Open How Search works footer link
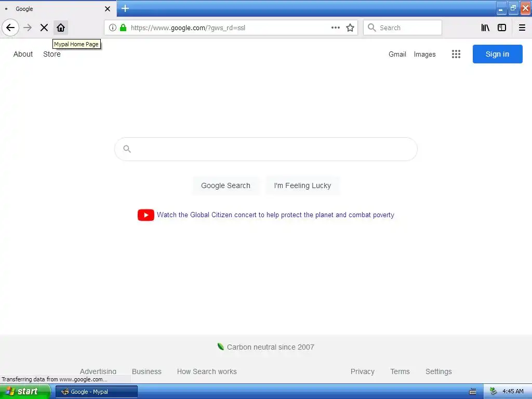532x399 pixels. point(207,371)
